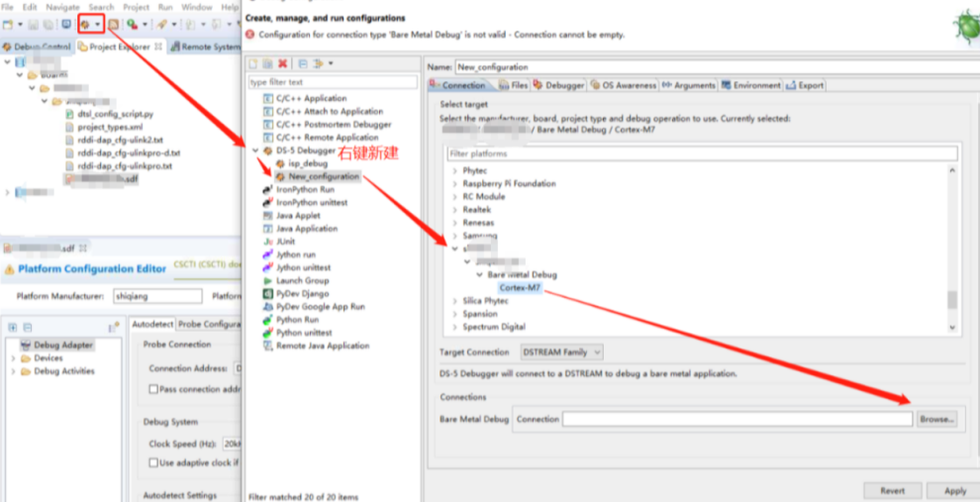The height and width of the screenshot is (502, 980).
Task: Expand the Raspberry Pi Foundation platform node
Action: click(x=455, y=184)
